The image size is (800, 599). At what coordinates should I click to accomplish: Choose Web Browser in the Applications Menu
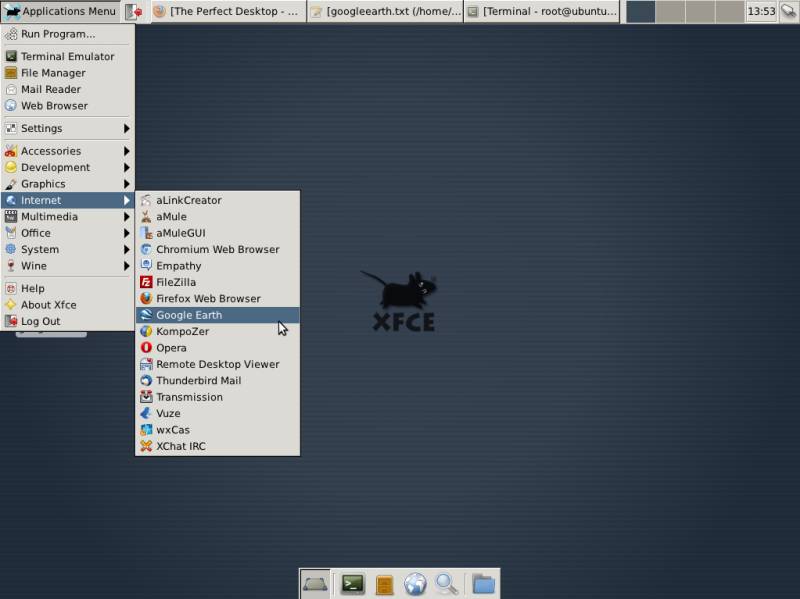pos(67,106)
